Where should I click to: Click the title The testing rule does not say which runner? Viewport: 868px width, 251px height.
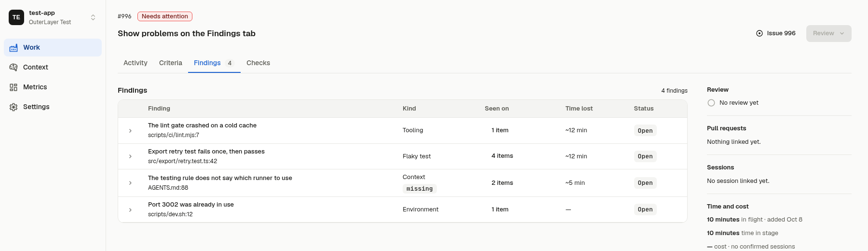click(220, 178)
